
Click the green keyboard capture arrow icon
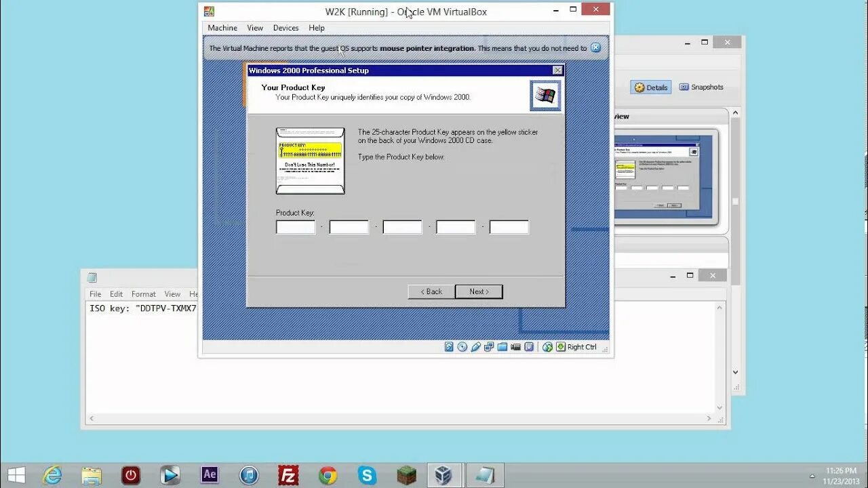[x=561, y=347]
